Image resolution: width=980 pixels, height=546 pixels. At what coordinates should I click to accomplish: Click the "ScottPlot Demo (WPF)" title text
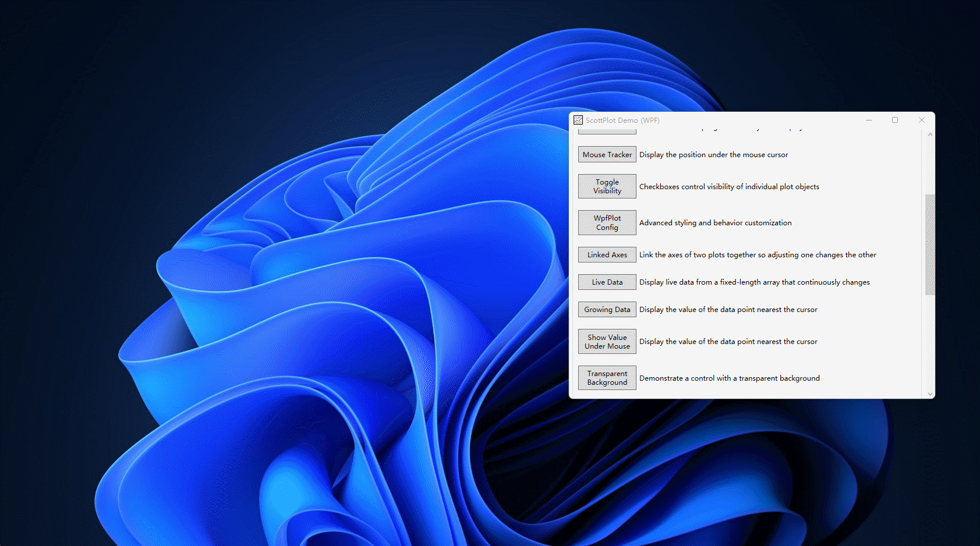pyautogui.click(x=622, y=120)
